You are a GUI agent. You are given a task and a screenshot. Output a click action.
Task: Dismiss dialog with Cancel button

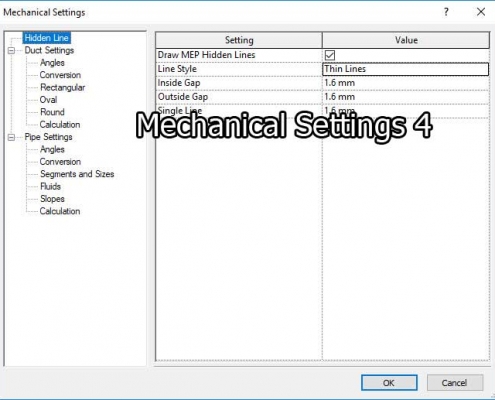click(455, 383)
